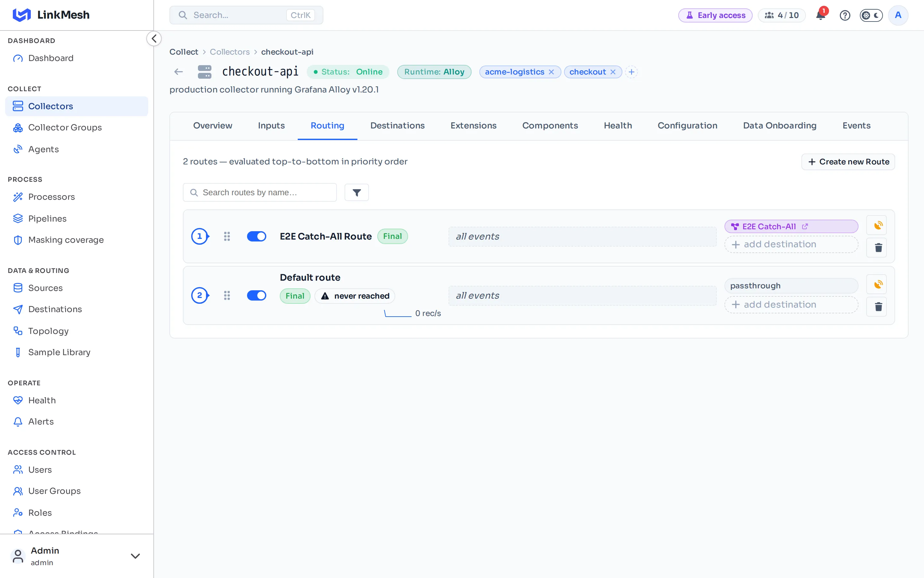Open the Destinations tab
924x578 pixels.
click(398, 126)
